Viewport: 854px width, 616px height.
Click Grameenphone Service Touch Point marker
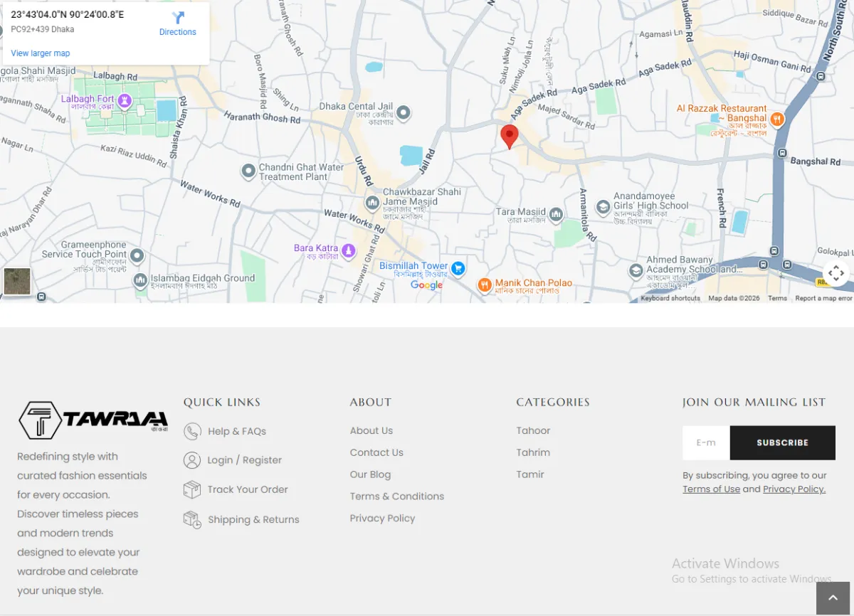coord(137,255)
